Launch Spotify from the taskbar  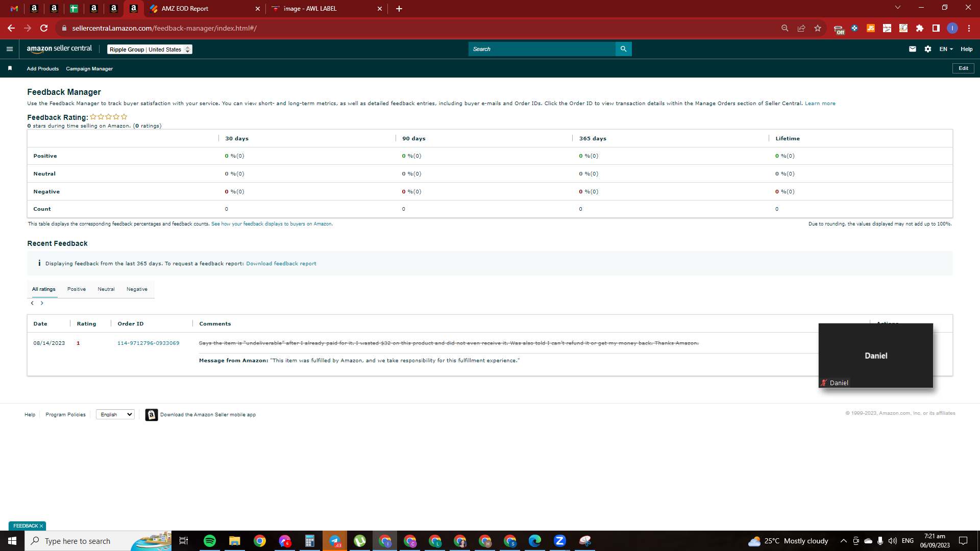click(x=210, y=541)
